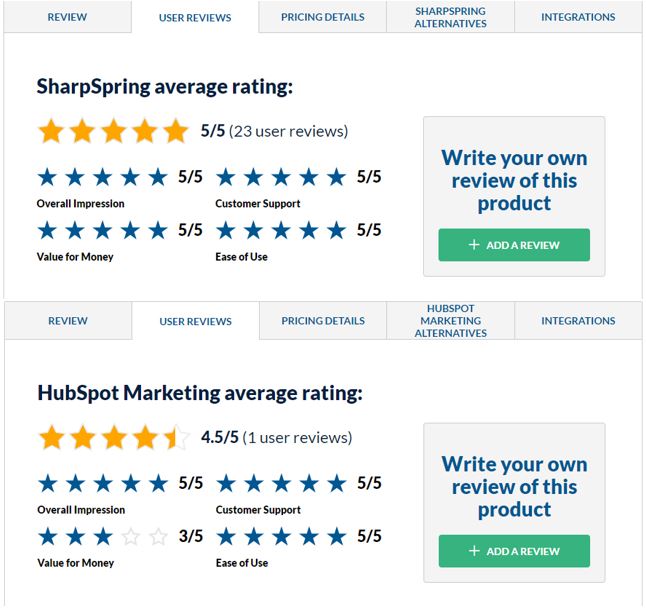Click empty fifth star of HubSpot Value for Money
Image resolution: width=646 pixels, height=612 pixels.
coord(158,537)
